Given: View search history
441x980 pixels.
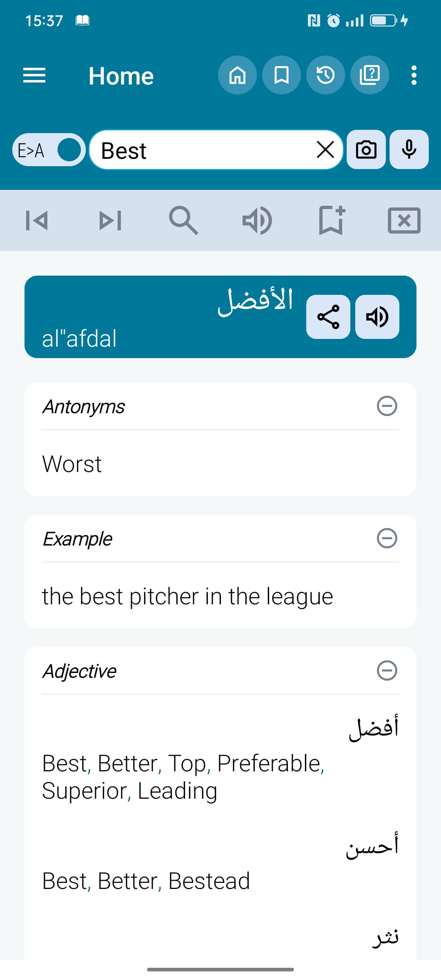Looking at the screenshot, I should coord(325,75).
